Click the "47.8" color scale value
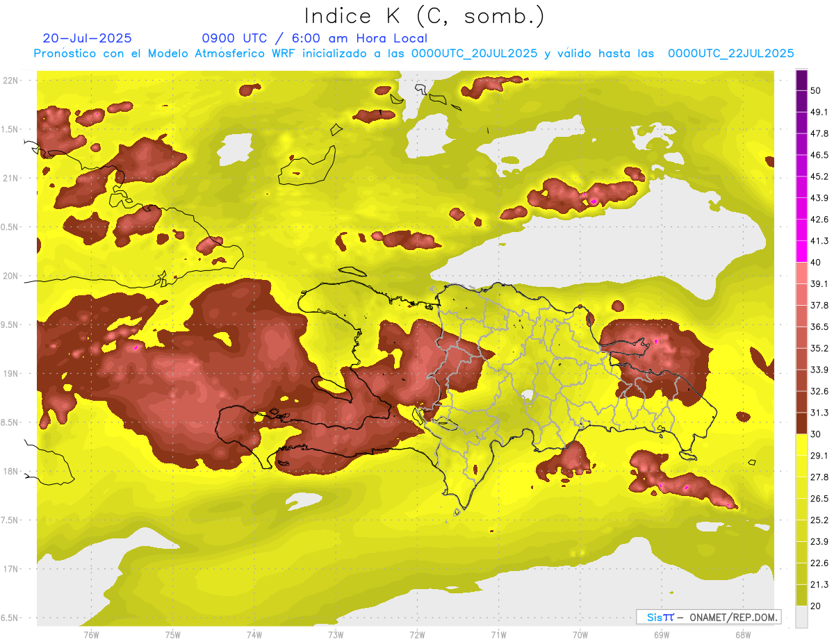834x644 pixels. (x=819, y=133)
